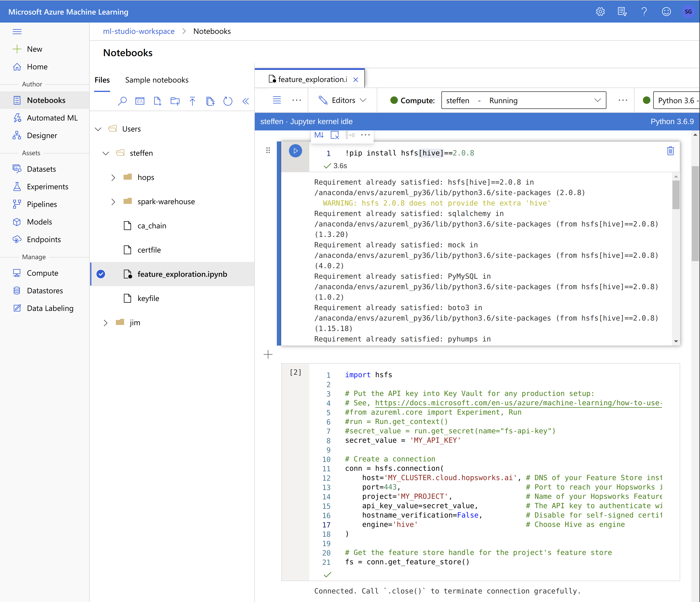The height and width of the screenshot is (602, 700).
Task: Search files in the Notebooks panel
Action: tap(123, 101)
